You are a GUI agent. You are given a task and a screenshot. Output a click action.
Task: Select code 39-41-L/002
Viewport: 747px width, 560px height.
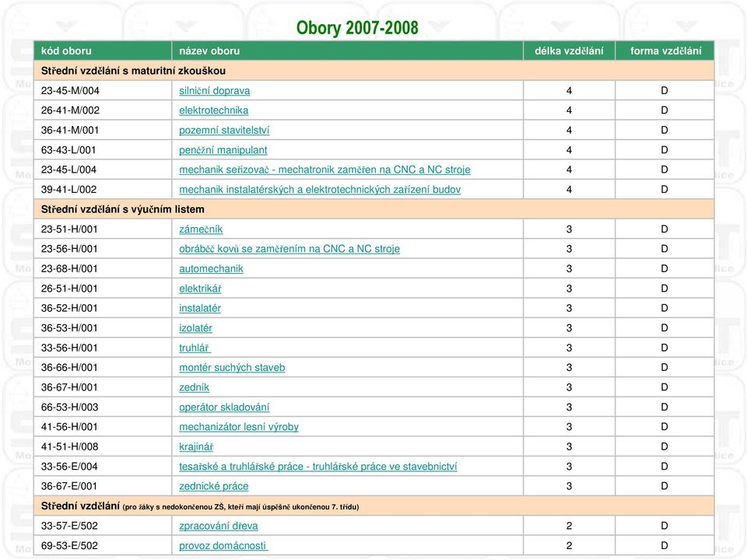click(x=68, y=190)
